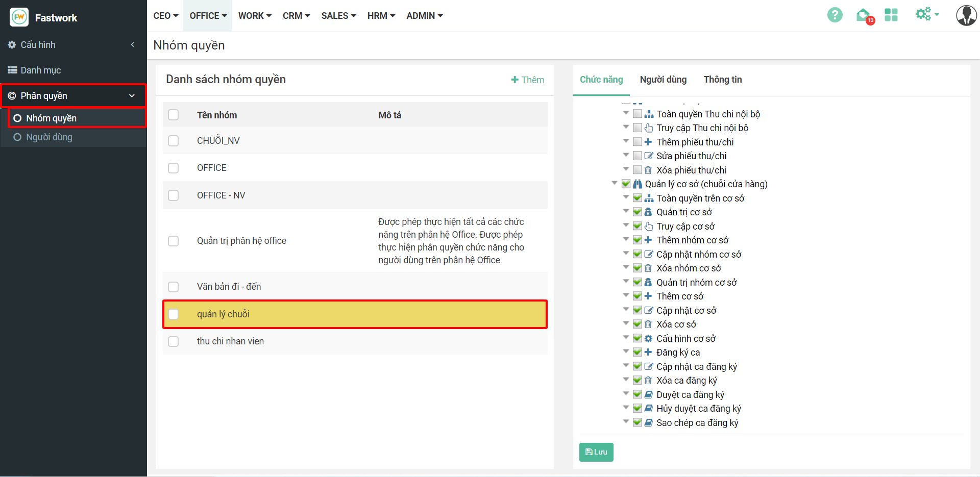Open the help question mark icon

click(x=835, y=15)
